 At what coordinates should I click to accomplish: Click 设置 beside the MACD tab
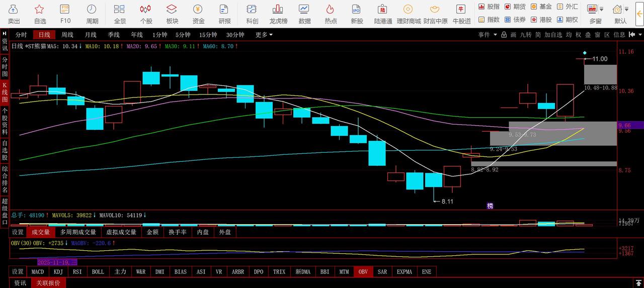(18, 271)
